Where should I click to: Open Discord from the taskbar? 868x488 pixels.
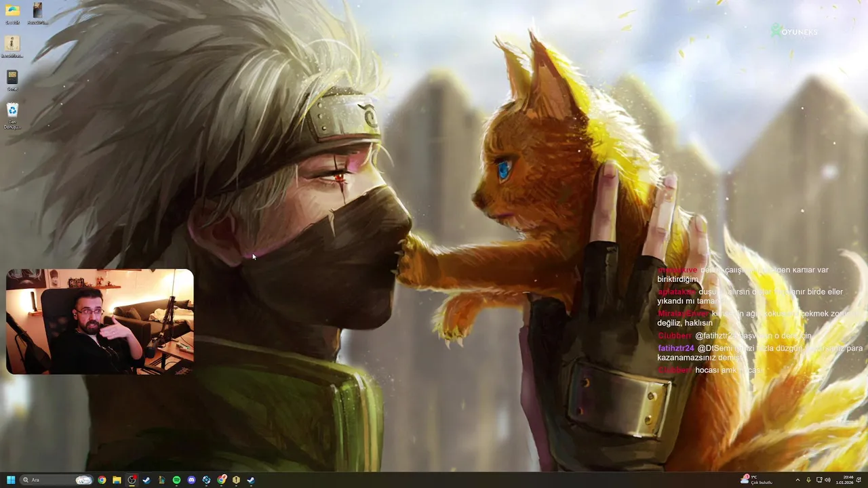click(191, 480)
